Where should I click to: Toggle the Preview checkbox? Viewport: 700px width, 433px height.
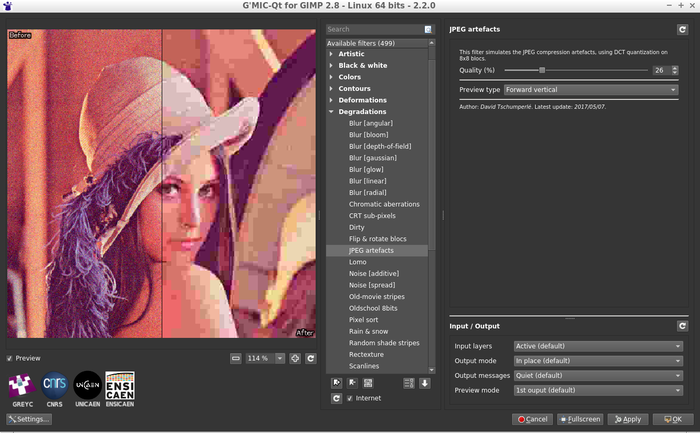click(x=10, y=358)
